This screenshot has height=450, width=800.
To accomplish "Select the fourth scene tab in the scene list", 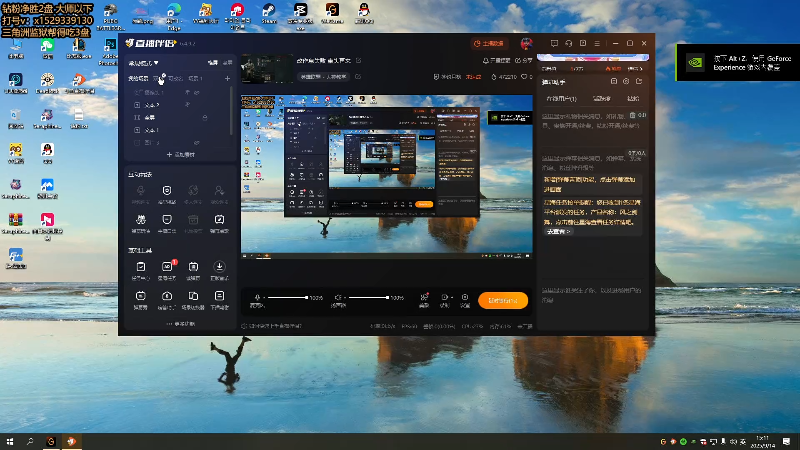I will pos(195,79).
